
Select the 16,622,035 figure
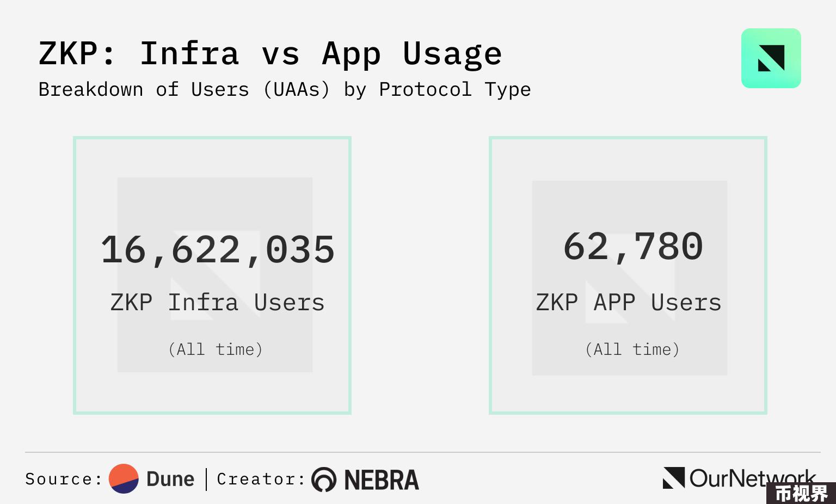[x=218, y=250]
